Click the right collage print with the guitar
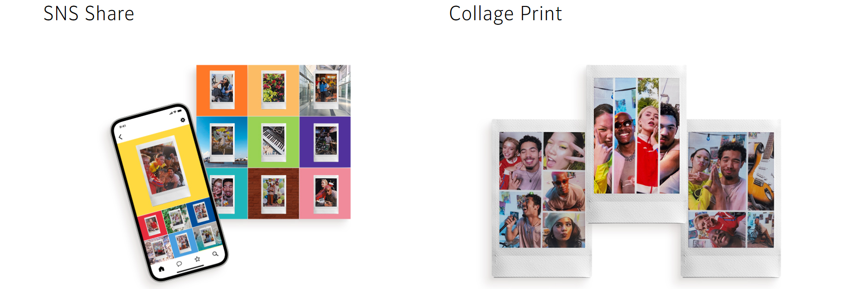Viewport: 868px width, 289px height. pos(731,198)
